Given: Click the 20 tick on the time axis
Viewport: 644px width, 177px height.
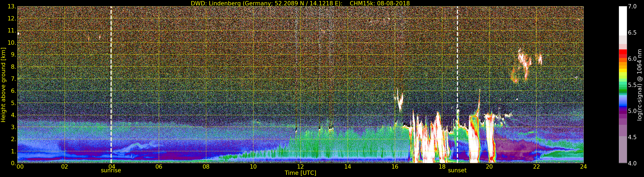Looking at the screenshot, I should click(x=489, y=167).
